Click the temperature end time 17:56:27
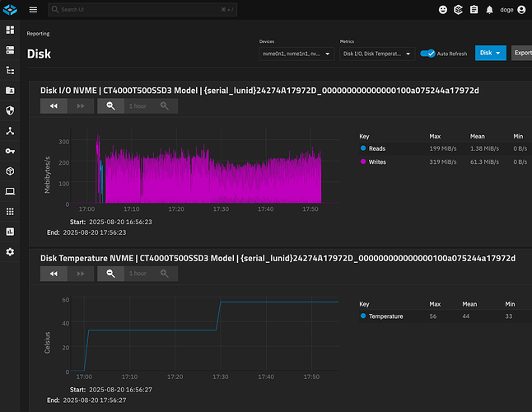Screen dimensions: 532x412 (95, 400)
